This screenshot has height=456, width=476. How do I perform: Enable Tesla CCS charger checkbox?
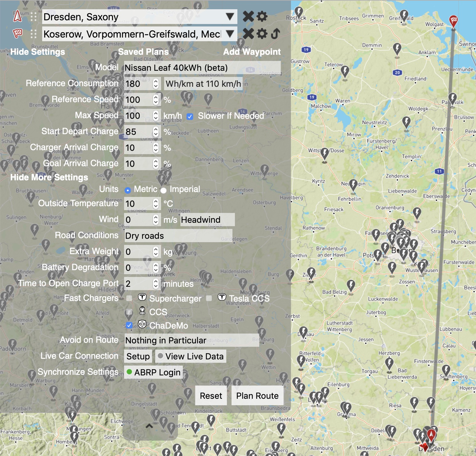click(209, 298)
